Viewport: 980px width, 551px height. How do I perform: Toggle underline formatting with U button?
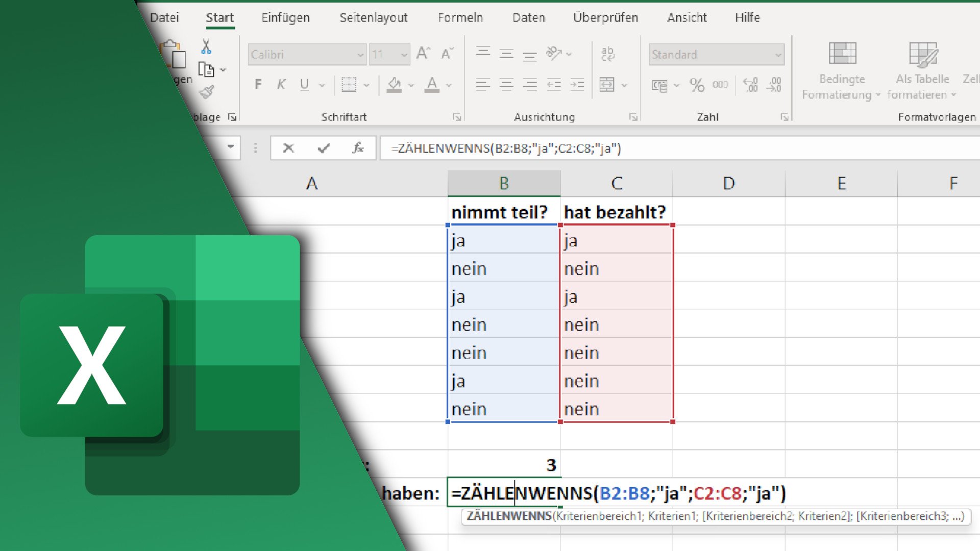coord(304,84)
